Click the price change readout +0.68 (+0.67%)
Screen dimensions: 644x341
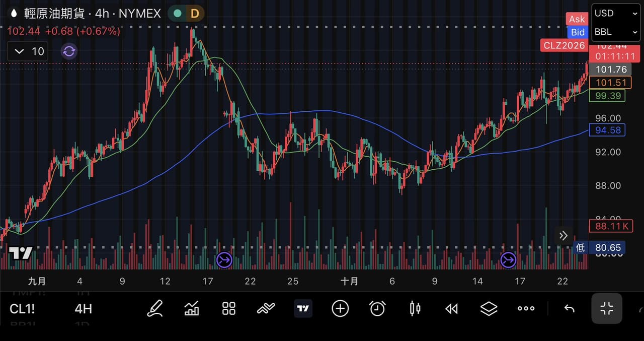coord(83,32)
